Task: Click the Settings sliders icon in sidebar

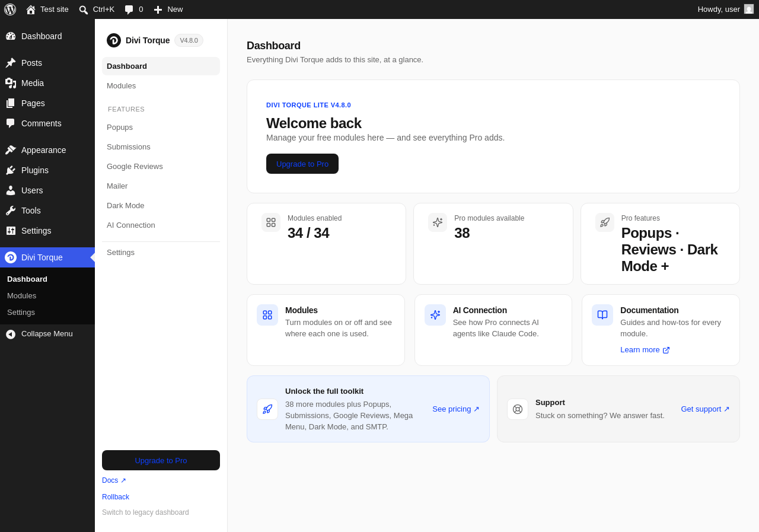Action: [11, 231]
